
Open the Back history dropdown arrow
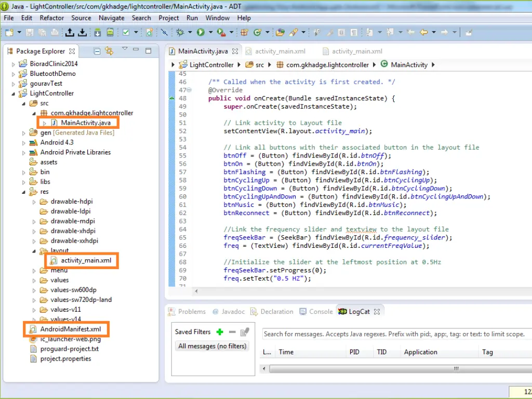click(434, 33)
